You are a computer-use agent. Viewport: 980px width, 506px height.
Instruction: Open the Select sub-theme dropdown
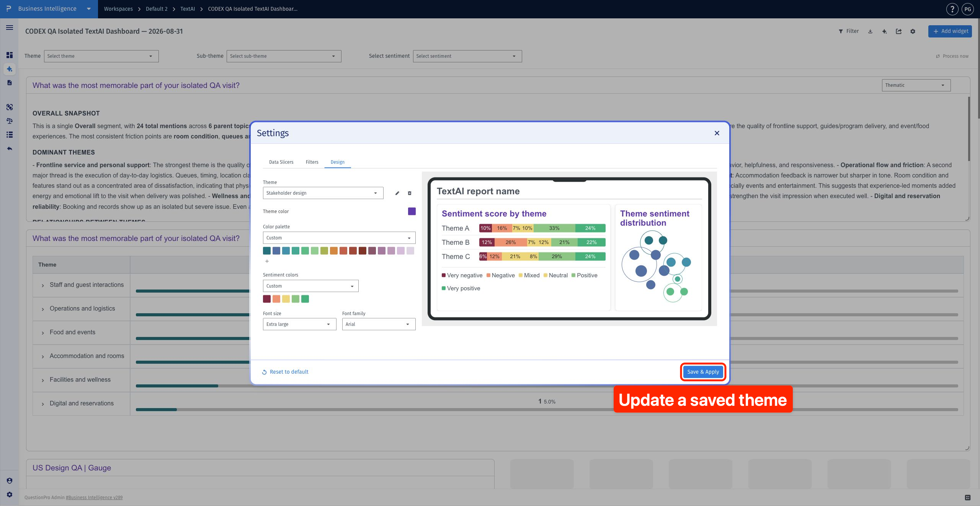284,56
